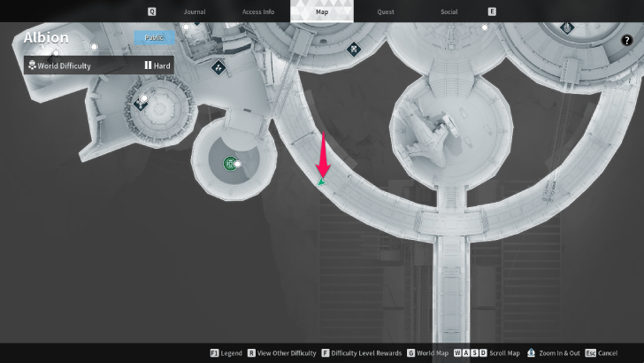Click the Q previous-tab key icon
This screenshot has height=363, width=644.
151,12
